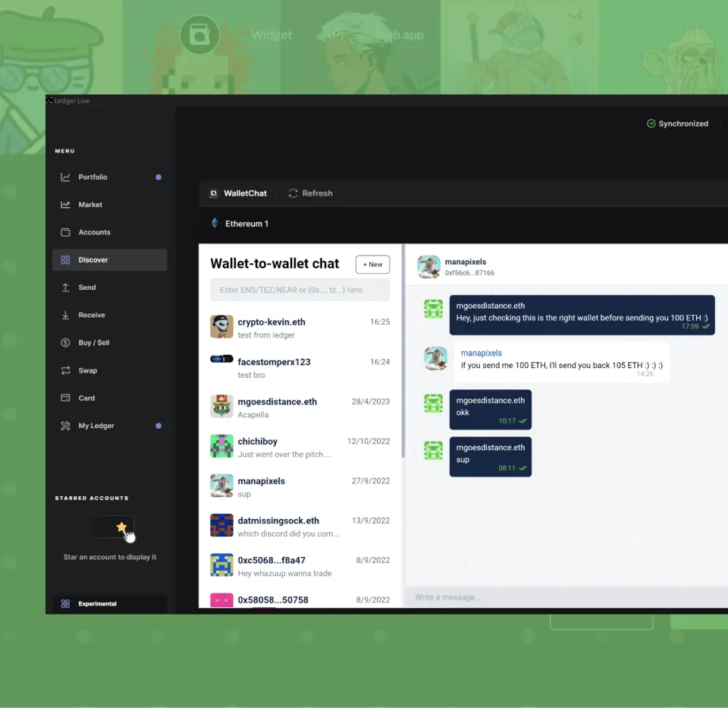
Task: Click the Refresh button
Action: [311, 194]
